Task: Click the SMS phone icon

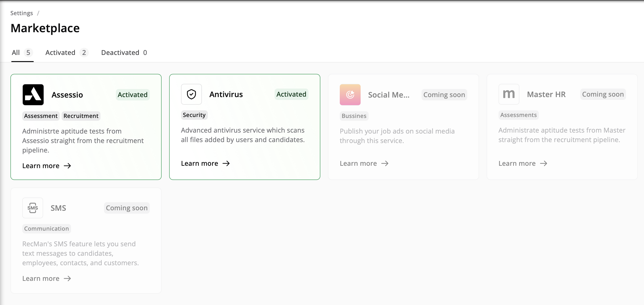Action: pos(33,208)
